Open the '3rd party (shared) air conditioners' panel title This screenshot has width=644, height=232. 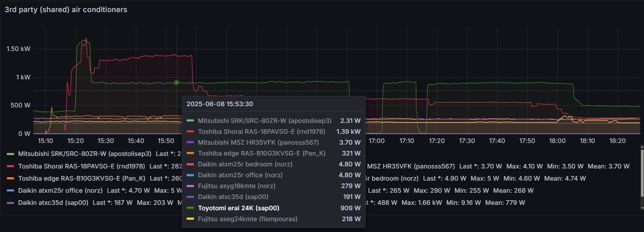(66, 9)
